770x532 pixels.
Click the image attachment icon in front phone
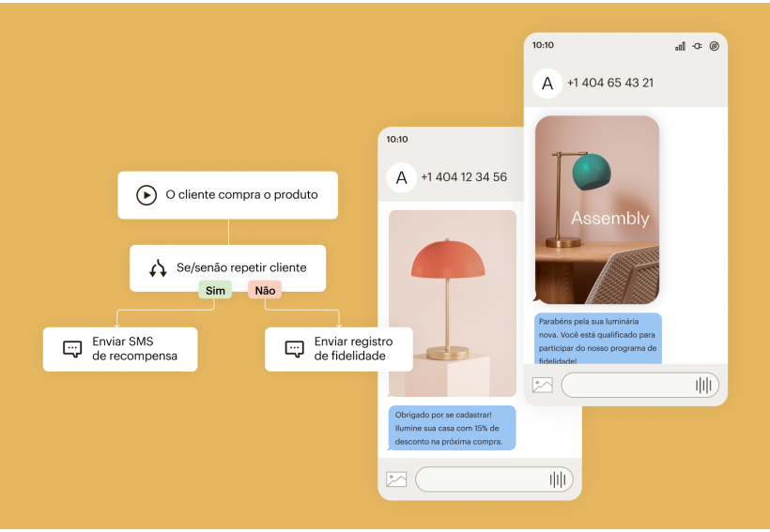[x=543, y=386]
